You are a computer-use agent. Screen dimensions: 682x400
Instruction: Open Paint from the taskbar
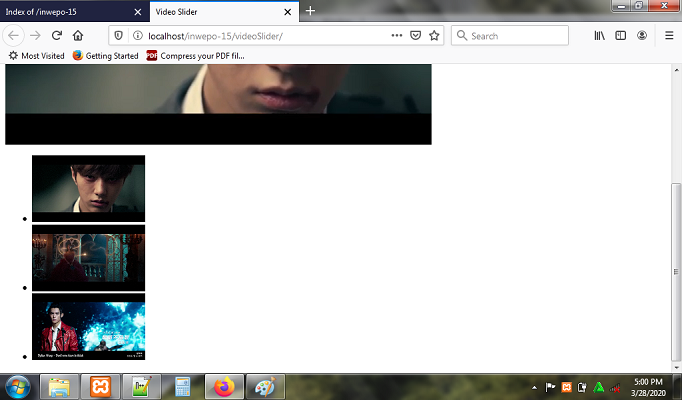tap(265, 387)
